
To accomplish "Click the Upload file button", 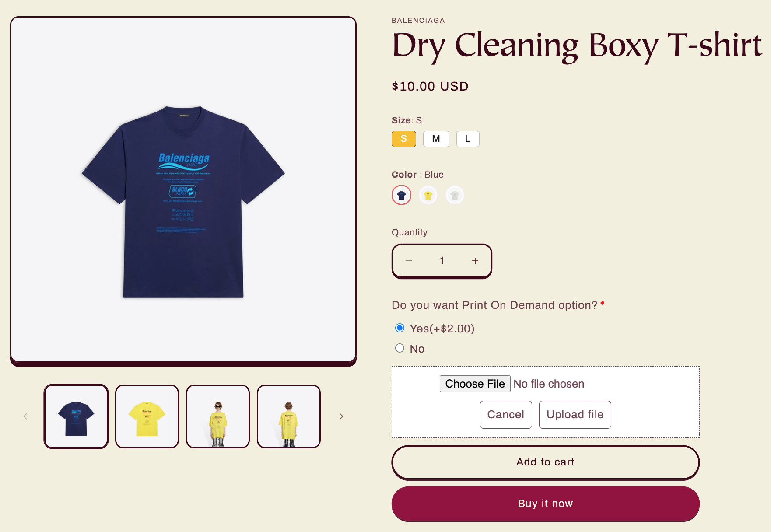I will click(575, 414).
